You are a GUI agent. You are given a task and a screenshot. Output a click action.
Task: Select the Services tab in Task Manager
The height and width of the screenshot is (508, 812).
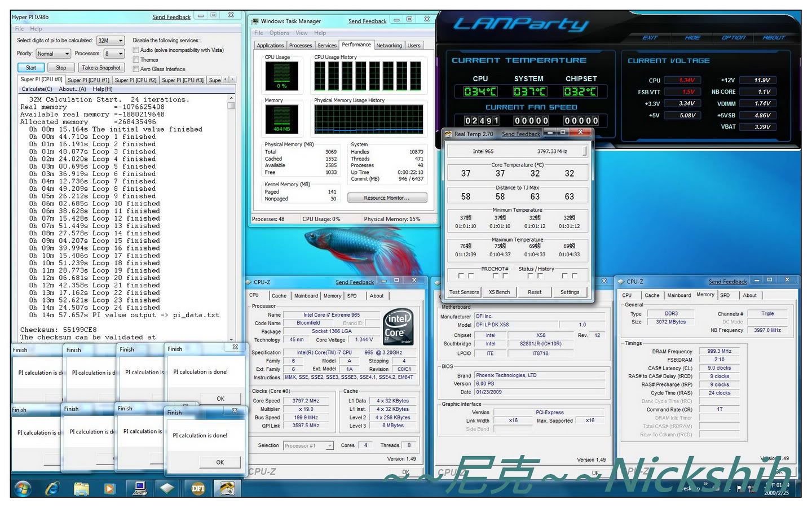[x=327, y=46]
